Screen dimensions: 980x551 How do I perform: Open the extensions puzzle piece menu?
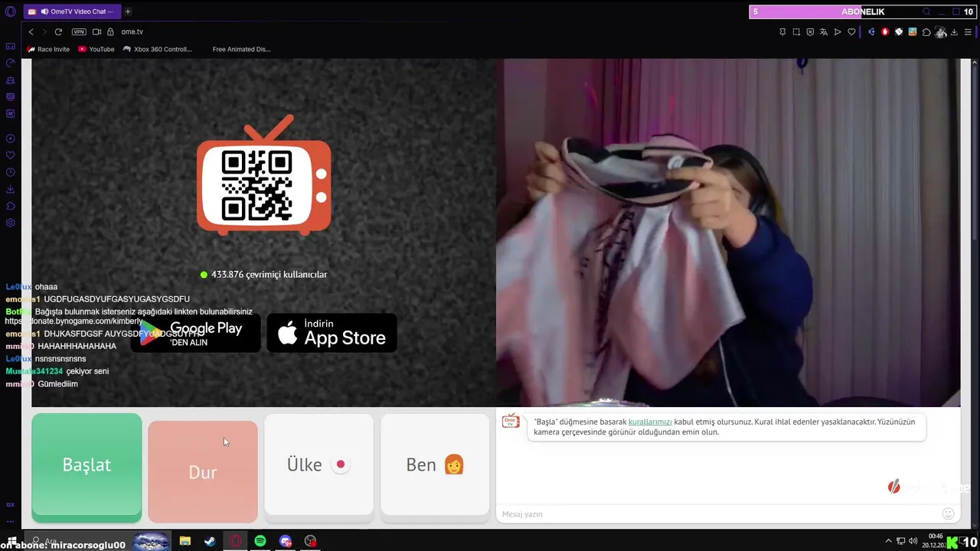(926, 32)
